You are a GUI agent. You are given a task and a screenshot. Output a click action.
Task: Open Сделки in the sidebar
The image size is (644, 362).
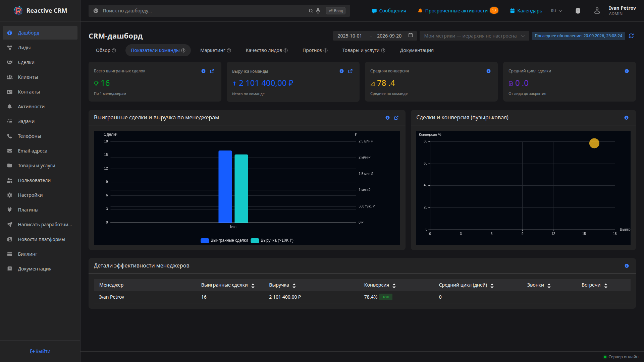(x=40, y=62)
